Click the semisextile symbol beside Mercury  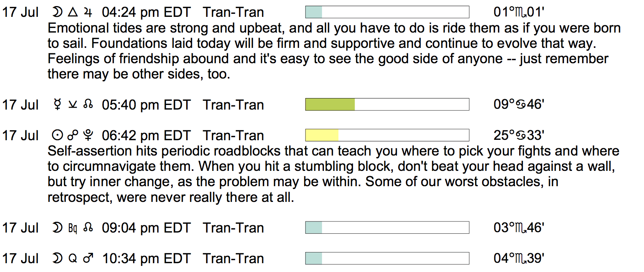click(73, 105)
